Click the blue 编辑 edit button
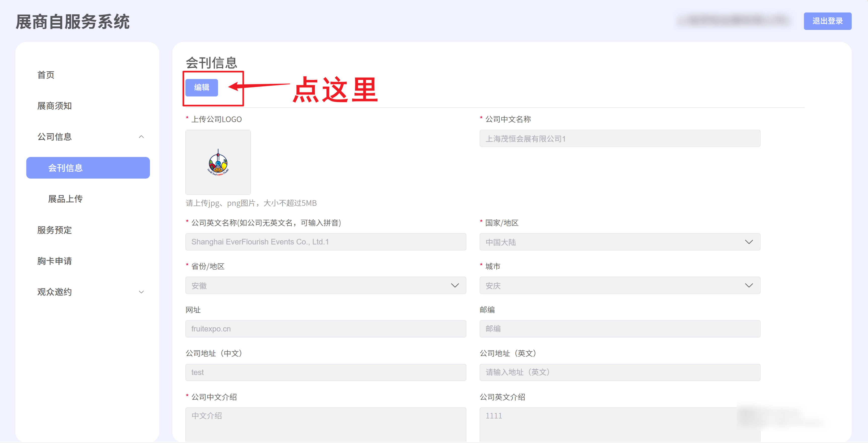 pyautogui.click(x=202, y=87)
